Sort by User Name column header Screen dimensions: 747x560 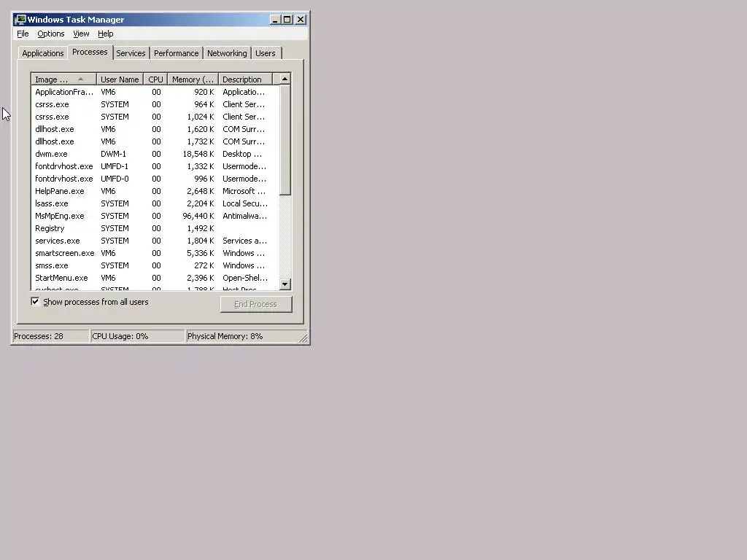[x=120, y=79]
